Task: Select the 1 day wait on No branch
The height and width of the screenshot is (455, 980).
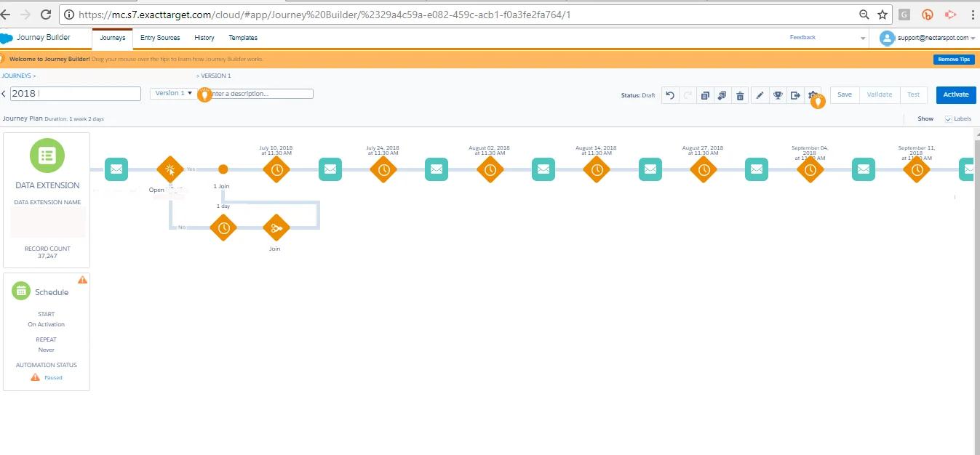Action: (x=223, y=227)
